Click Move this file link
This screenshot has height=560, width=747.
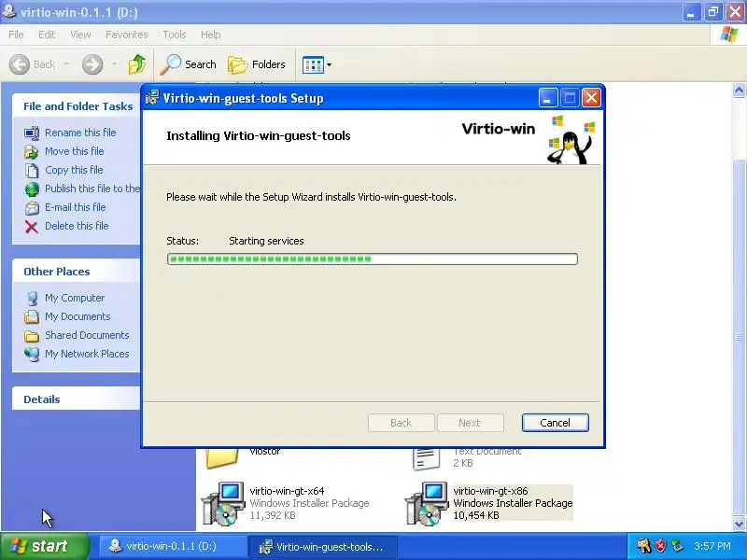coord(75,151)
